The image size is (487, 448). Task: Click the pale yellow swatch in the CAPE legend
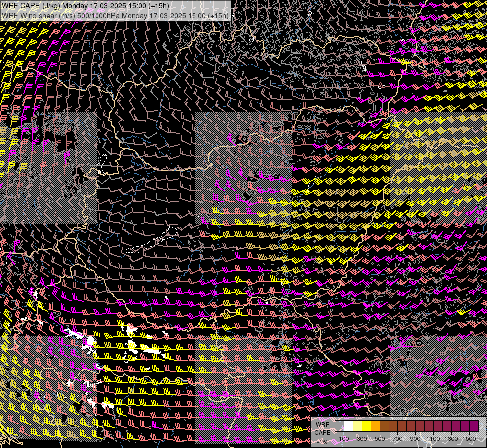[358, 426]
